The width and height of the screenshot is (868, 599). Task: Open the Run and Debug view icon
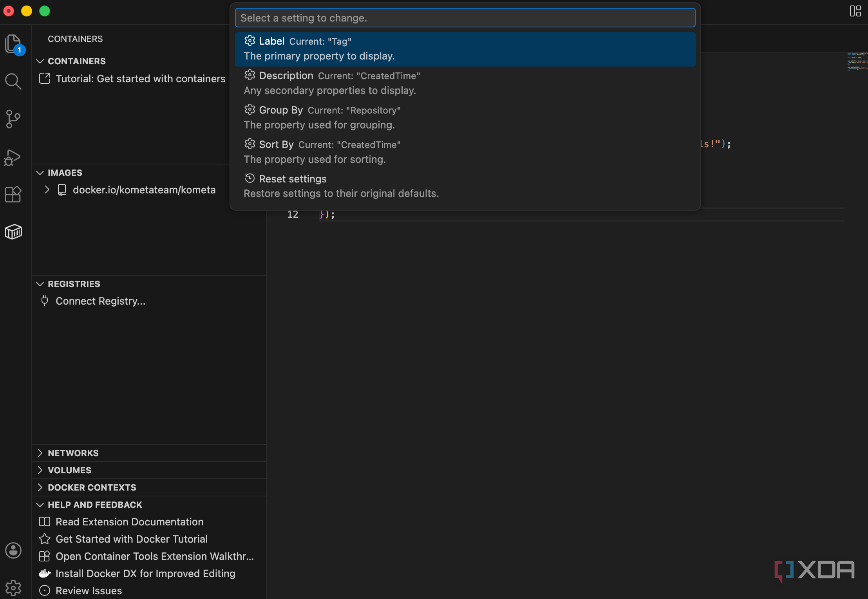click(x=13, y=157)
